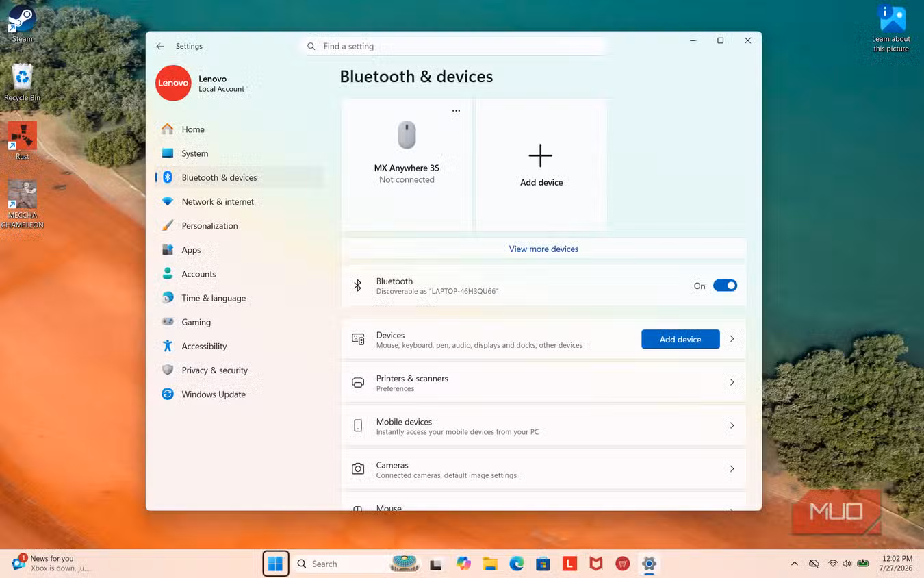924x578 pixels.
Task: Click the Settings gear on taskbar
Action: [x=649, y=564]
